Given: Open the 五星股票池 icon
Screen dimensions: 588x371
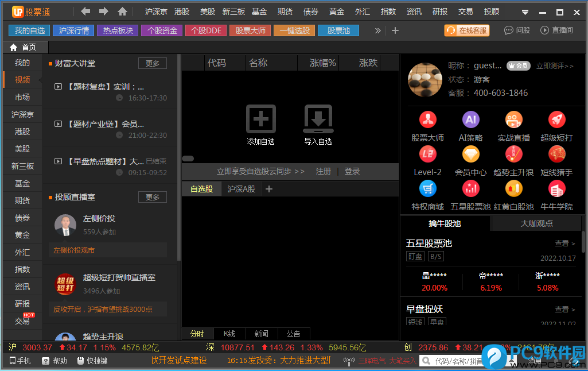Looking at the screenshot, I should pyautogui.click(x=471, y=188).
